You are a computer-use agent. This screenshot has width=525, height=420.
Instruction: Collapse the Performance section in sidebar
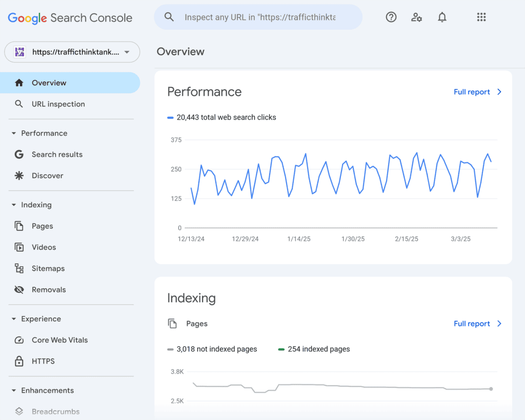[x=13, y=133]
